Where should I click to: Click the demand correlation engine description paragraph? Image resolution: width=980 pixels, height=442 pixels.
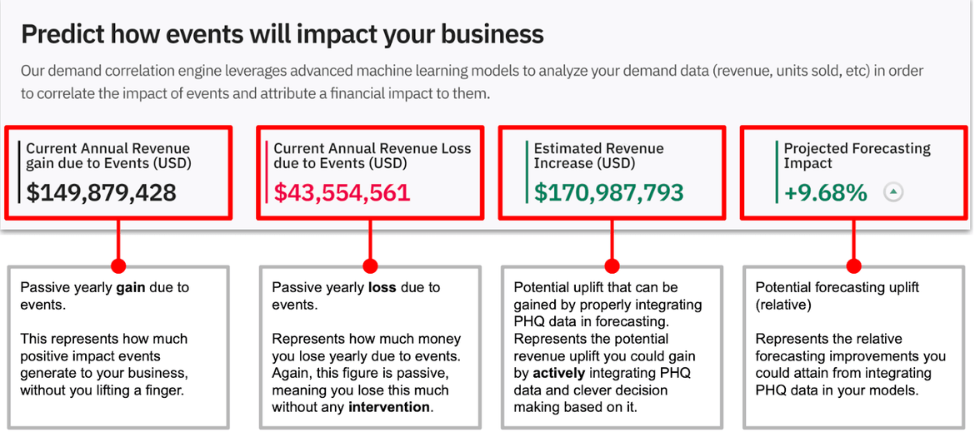click(472, 82)
